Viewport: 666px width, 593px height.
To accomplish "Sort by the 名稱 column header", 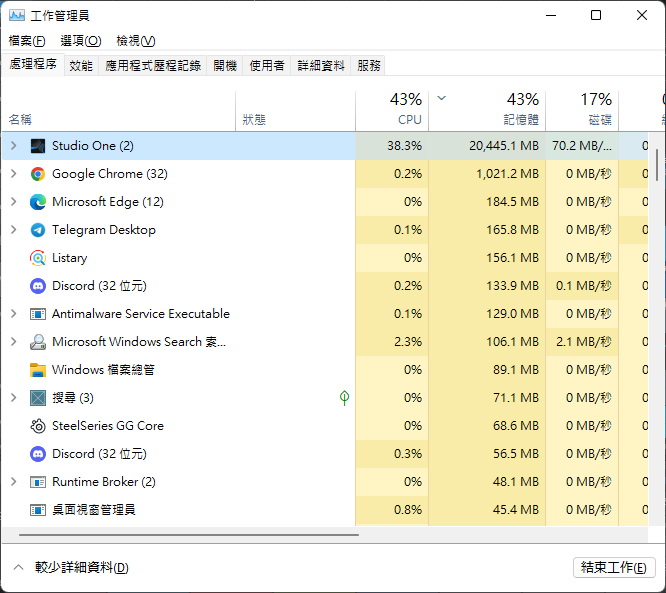I will (x=119, y=110).
